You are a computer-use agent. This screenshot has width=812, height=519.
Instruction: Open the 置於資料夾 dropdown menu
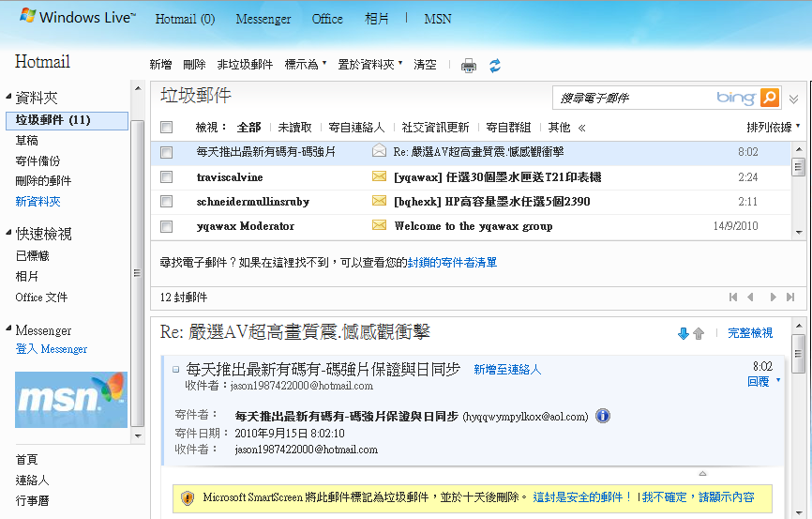tap(369, 65)
